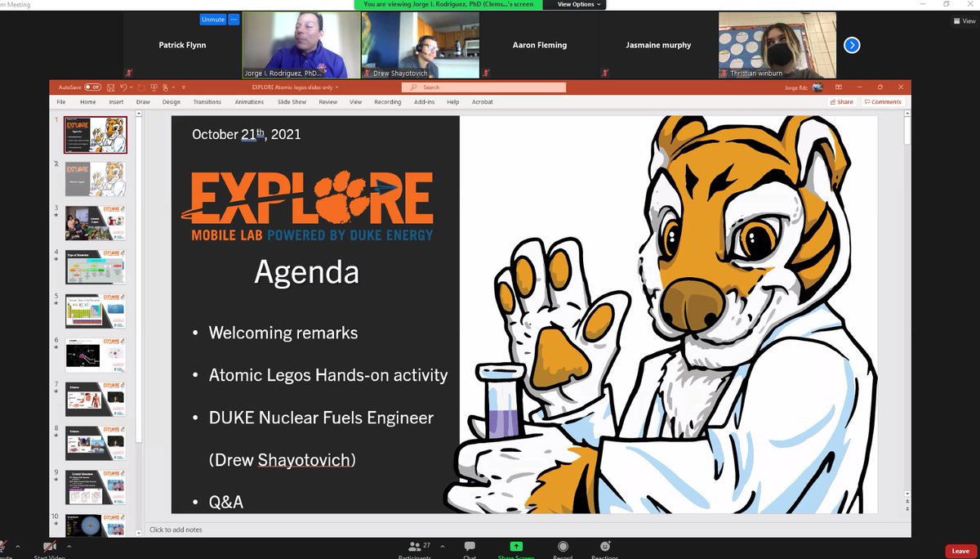The image size is (980, 559).
Task: Open the Design tab
Action: (171, 102)
